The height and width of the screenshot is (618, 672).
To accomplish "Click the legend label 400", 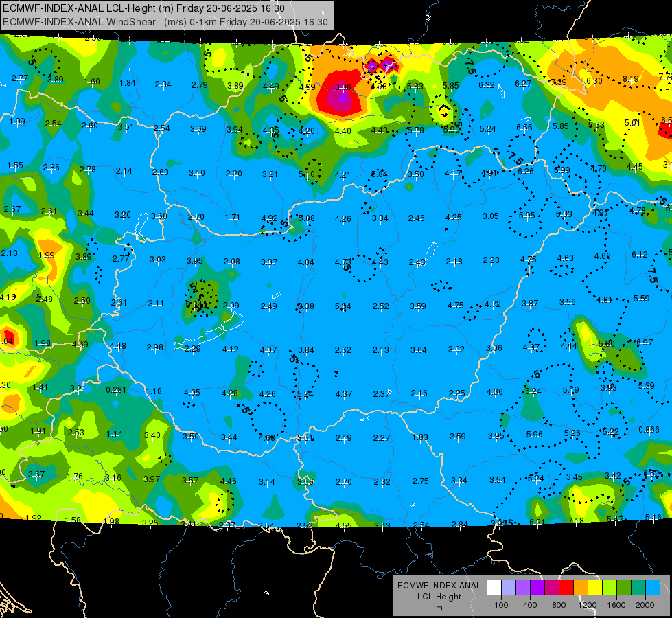I will (x=530, y=605).
